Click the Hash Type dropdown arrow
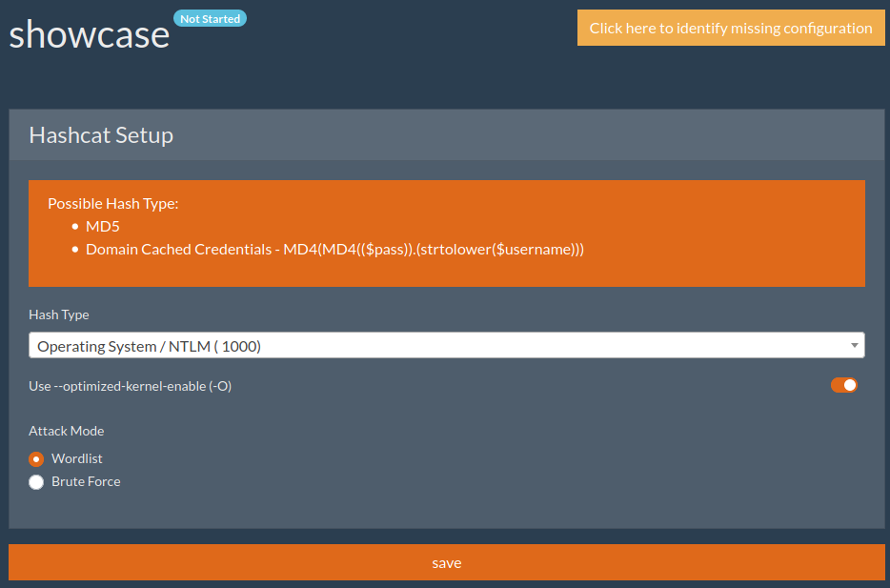This screenshot has width=890, height=588. 854,345
